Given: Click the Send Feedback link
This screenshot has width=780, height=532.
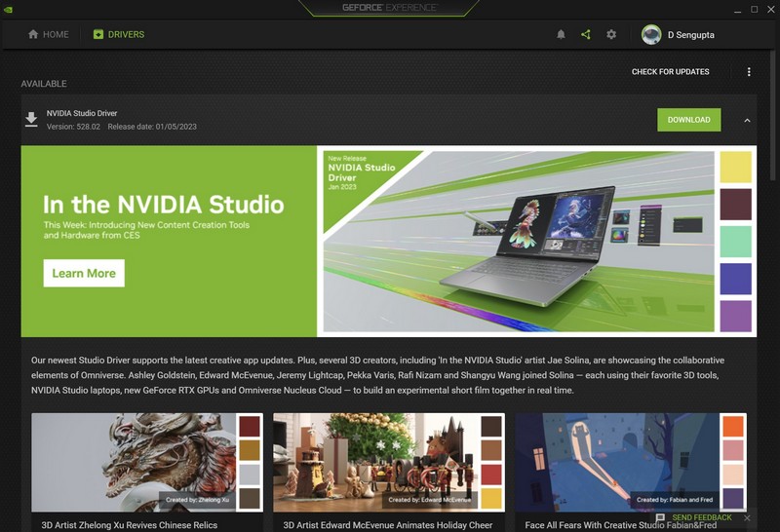Looking at the screenshot, I should [x=702, y=517].
